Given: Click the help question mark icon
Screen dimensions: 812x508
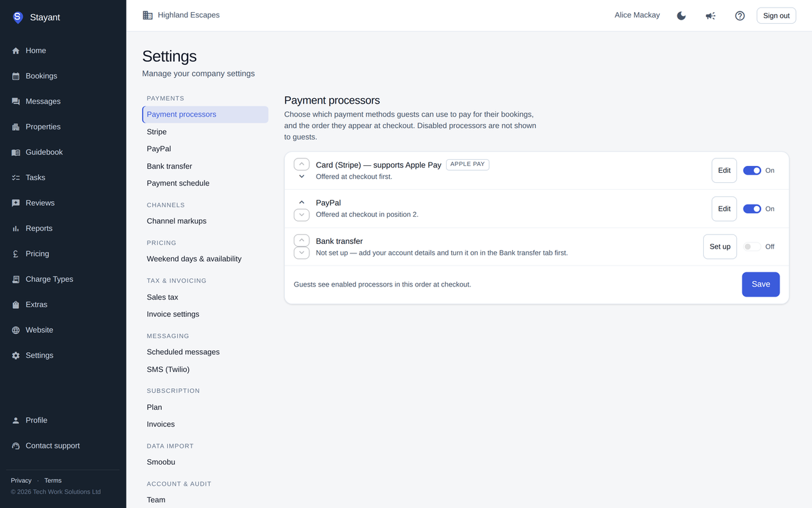Looking at the screenshot, I should [740, 16].
